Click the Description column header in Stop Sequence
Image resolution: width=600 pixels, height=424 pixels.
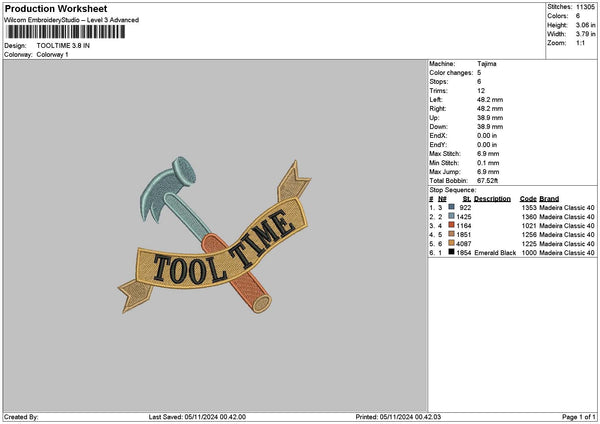492,198
